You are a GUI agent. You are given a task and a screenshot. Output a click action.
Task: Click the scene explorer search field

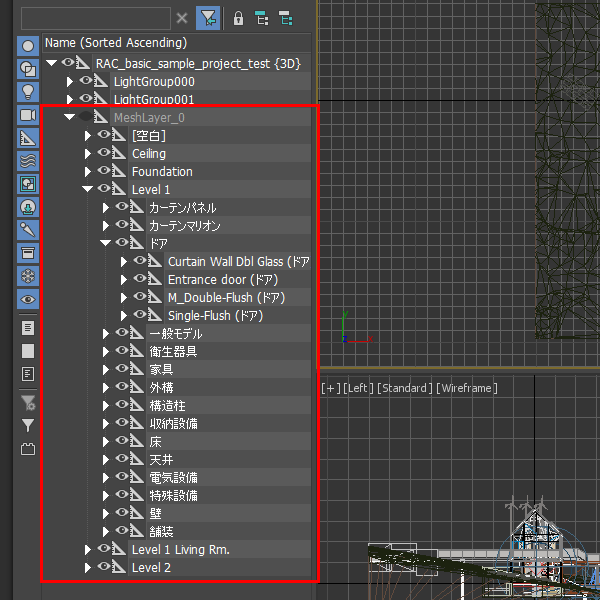click(x=95, y=18)
